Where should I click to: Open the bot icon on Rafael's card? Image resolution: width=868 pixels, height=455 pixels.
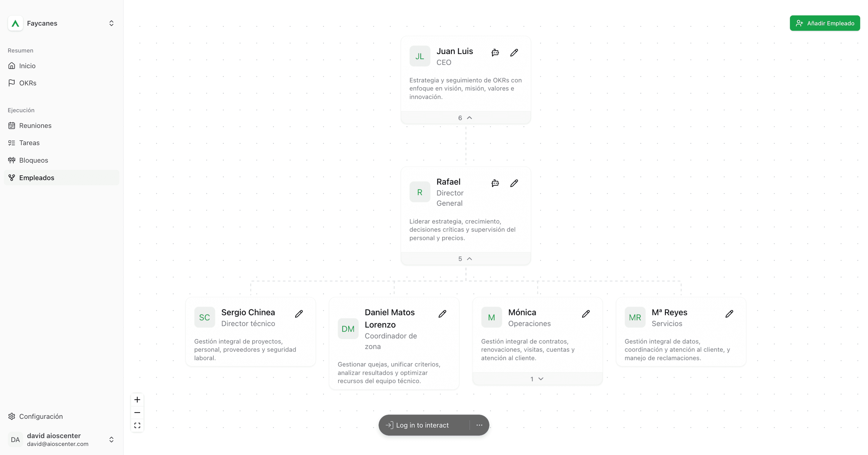click(495, 183)
